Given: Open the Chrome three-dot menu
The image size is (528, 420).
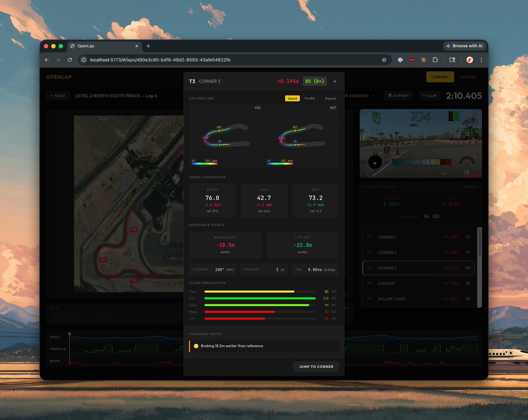Looking at the screenshot, I should (481, 60).
